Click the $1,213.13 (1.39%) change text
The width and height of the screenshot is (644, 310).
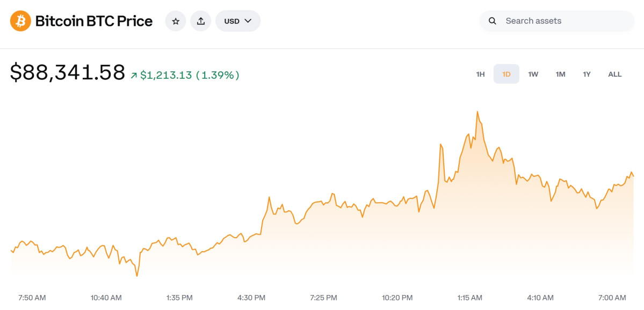(x=190, y=75)
